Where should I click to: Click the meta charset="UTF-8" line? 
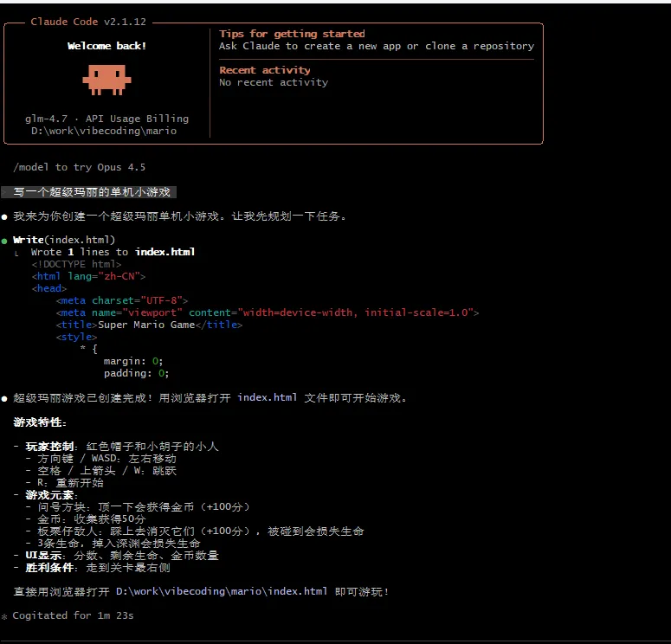click(122, 301)
